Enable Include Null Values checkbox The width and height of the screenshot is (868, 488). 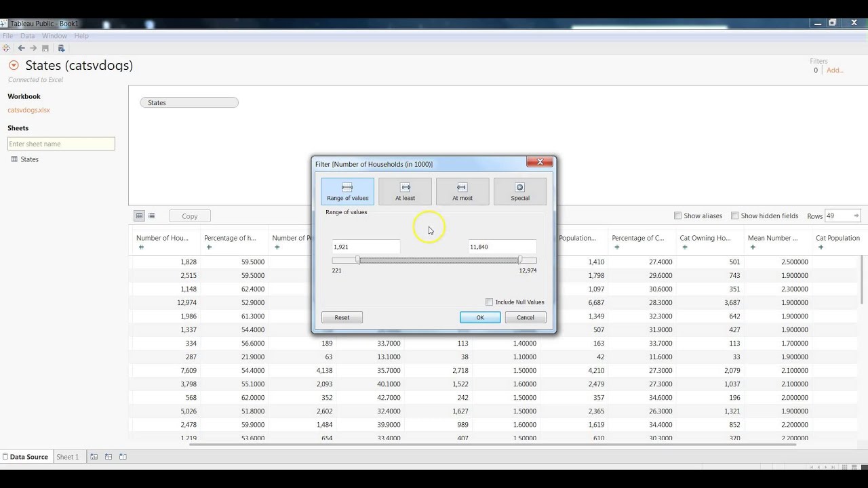[489, 302]
